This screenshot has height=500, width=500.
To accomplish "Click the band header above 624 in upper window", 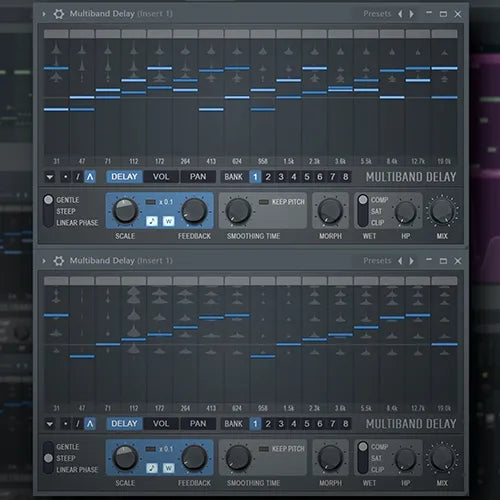I will (237, 34).
